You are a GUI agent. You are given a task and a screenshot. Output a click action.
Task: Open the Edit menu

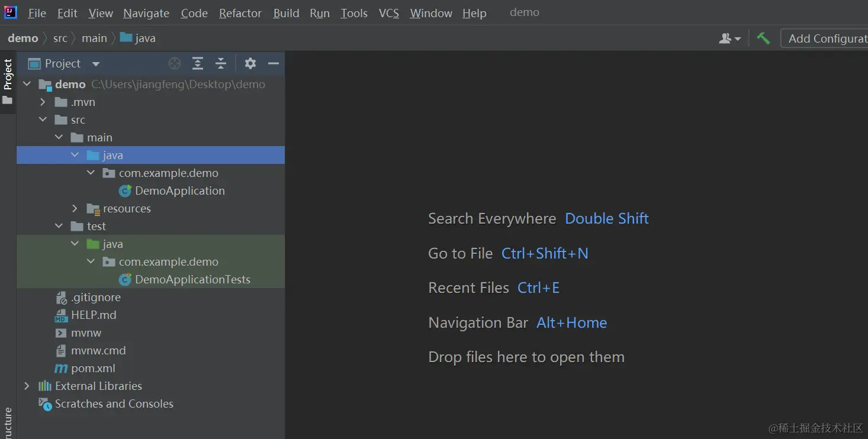coord(67,13)
